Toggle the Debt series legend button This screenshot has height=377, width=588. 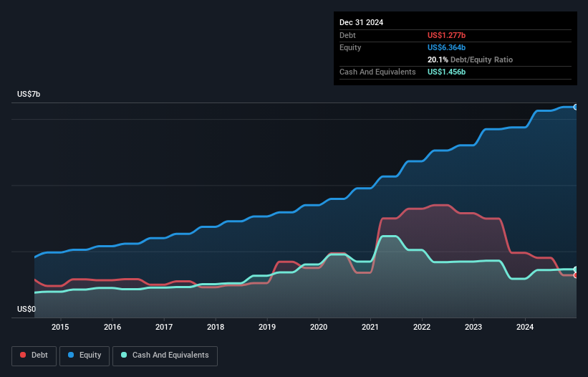click(x=34, y=355)
